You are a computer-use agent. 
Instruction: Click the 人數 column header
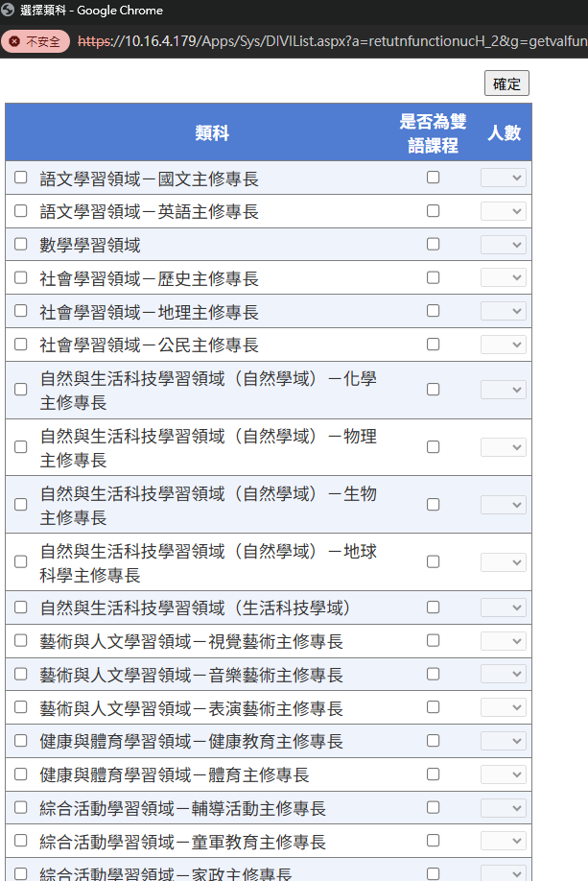coord(504,132)
